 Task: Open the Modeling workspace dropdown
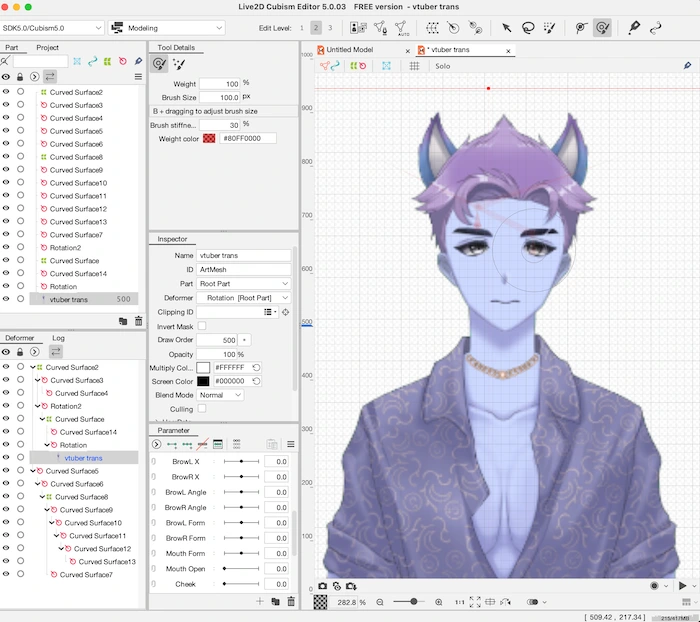click(167, 28)
